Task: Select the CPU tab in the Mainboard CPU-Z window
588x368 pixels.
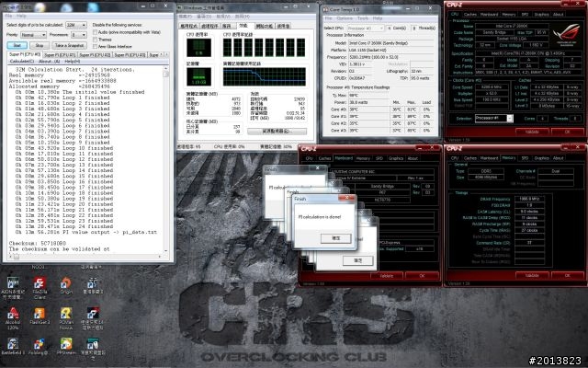Action: [309, 158]
